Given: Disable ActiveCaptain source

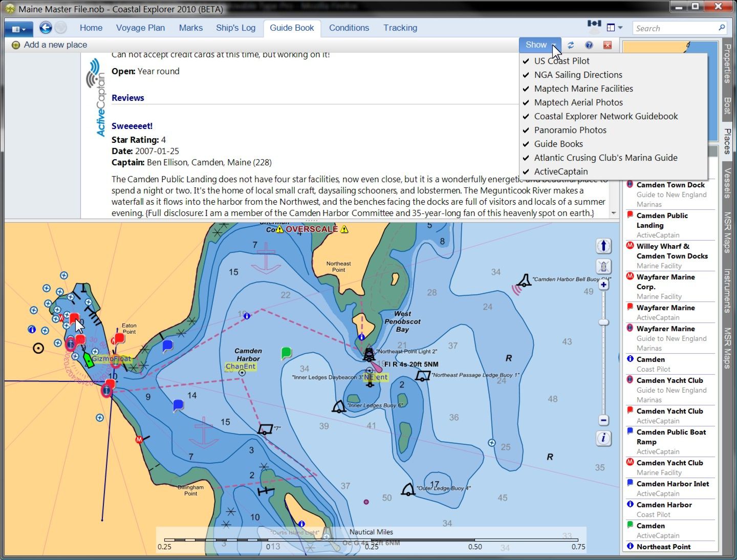Looking at the screenshot, I should 613,171.
